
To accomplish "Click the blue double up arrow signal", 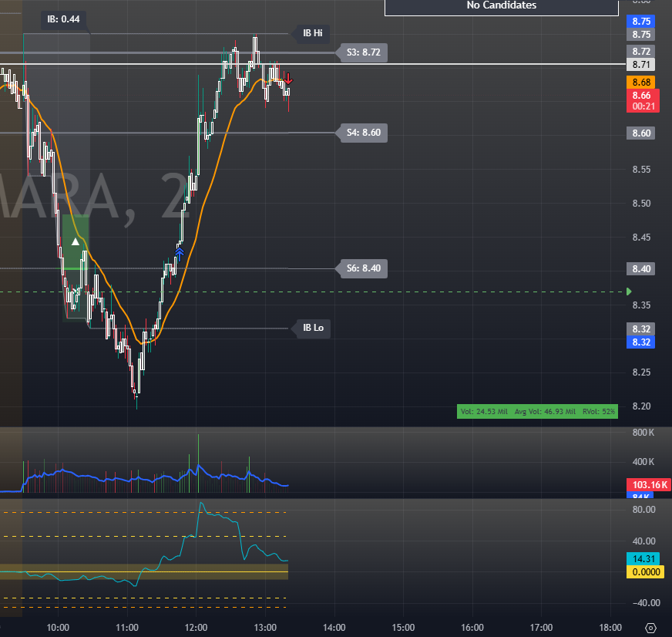I will coord(180,254).
